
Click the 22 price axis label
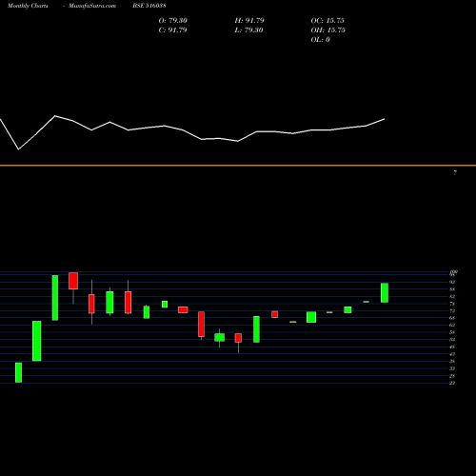pos(452,383)
